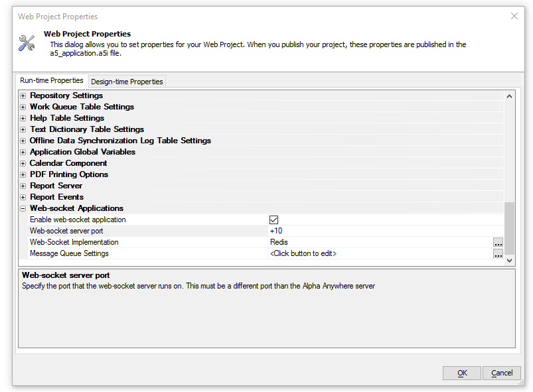Click the scrollbar up arrow
The image size is (533, 392).
coord(509,96)
